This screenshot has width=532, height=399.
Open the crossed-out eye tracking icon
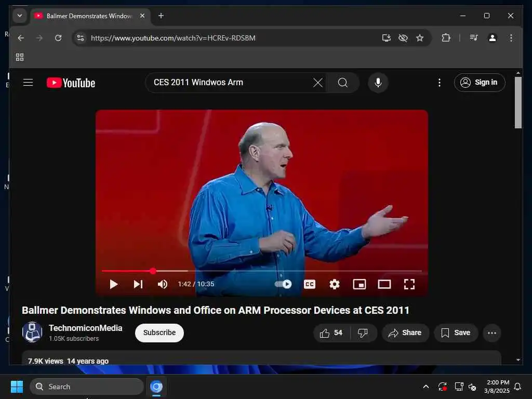coord(403,38)
